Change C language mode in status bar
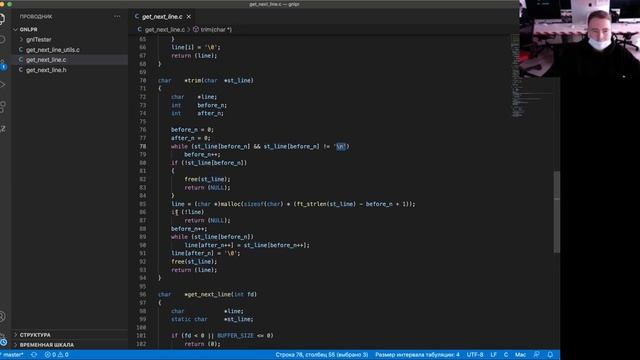The height and width of the screenshot is (360, 640). tap(506, 355)
